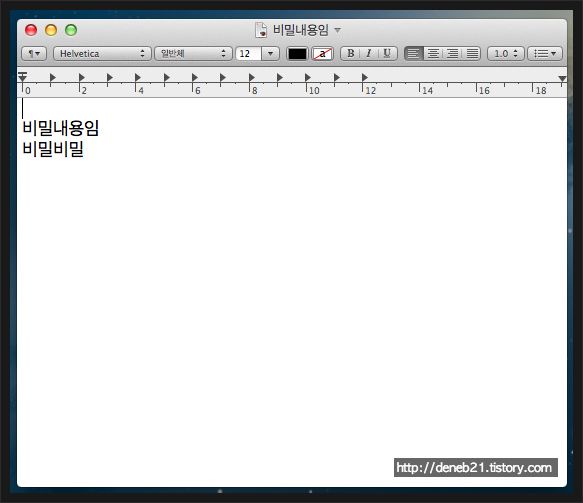Click the text line 비밀비밀 in the document
The image size is (583, 503).
point(53,149)
